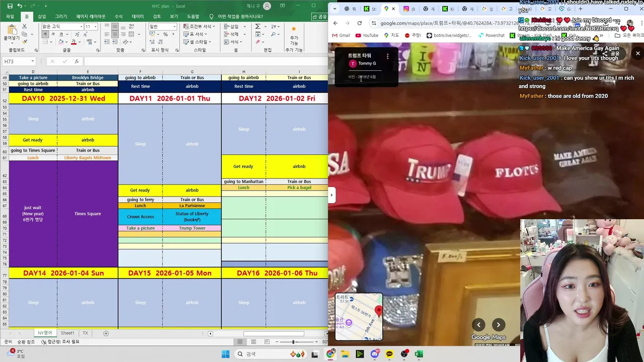Open the botrix.live widgets bookmark
Screen dimensions: 644x362
(449, 35)
